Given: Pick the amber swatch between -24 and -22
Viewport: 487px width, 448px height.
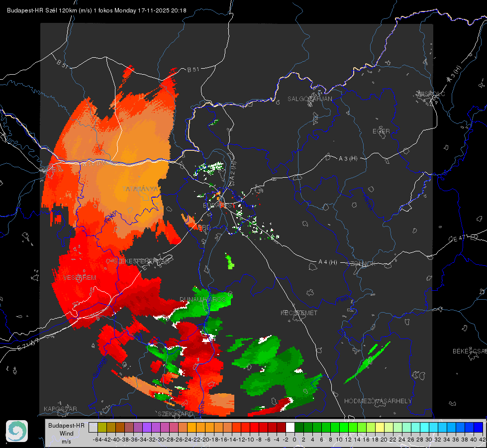Looking at the screenshot, I should (x=192, y=428).
